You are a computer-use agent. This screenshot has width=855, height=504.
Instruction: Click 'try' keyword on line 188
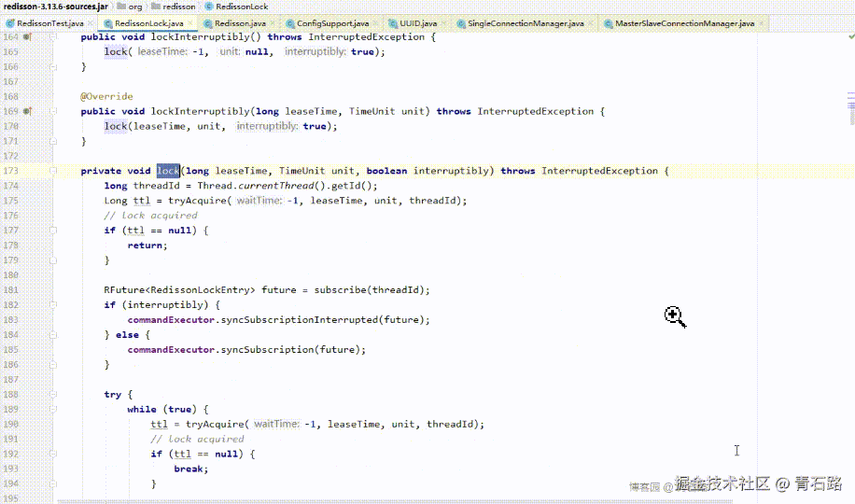point(113,395)
